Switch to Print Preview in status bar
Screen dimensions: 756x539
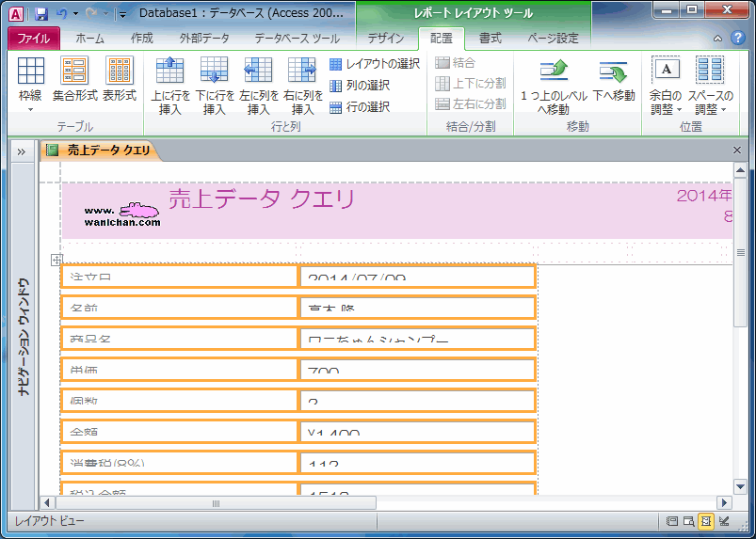pos(689,521)
